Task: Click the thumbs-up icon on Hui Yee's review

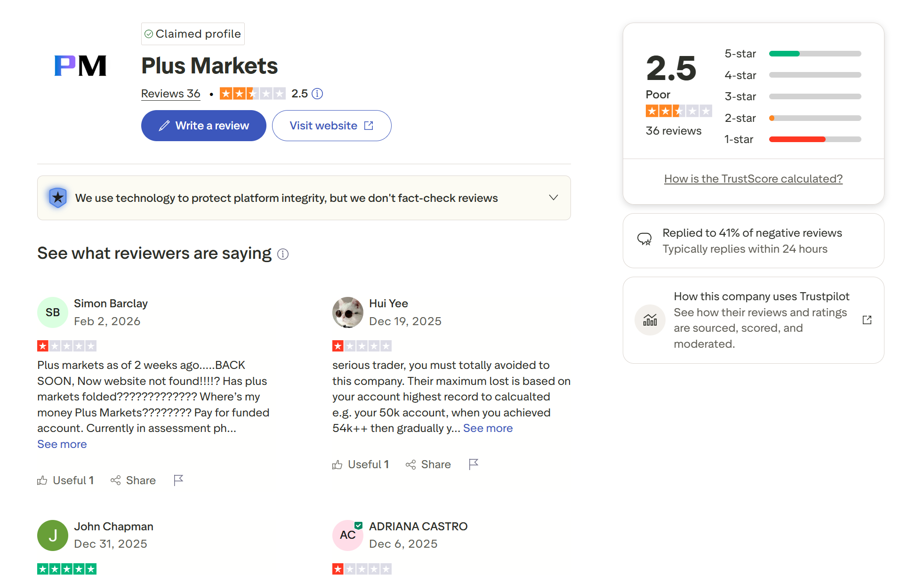Action: click(x=337, y=465)
